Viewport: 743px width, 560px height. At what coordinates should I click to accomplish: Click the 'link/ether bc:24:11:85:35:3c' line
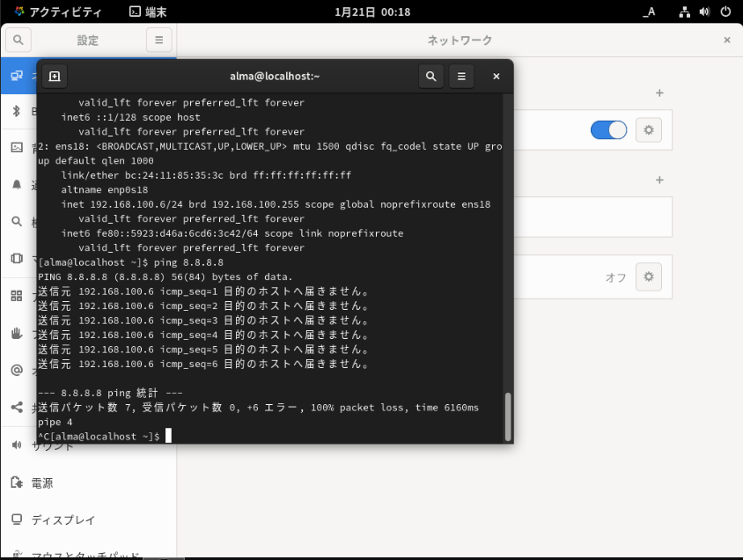[206, 175]
